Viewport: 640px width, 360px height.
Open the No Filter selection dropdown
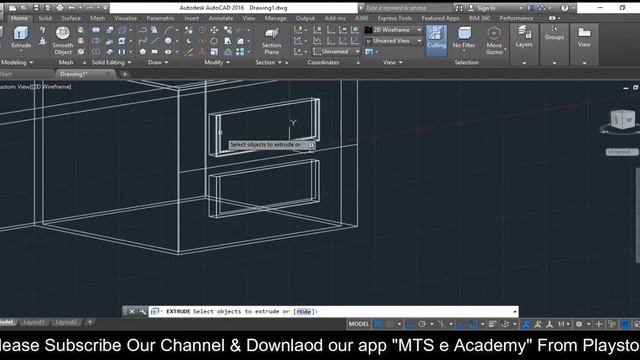464,38
